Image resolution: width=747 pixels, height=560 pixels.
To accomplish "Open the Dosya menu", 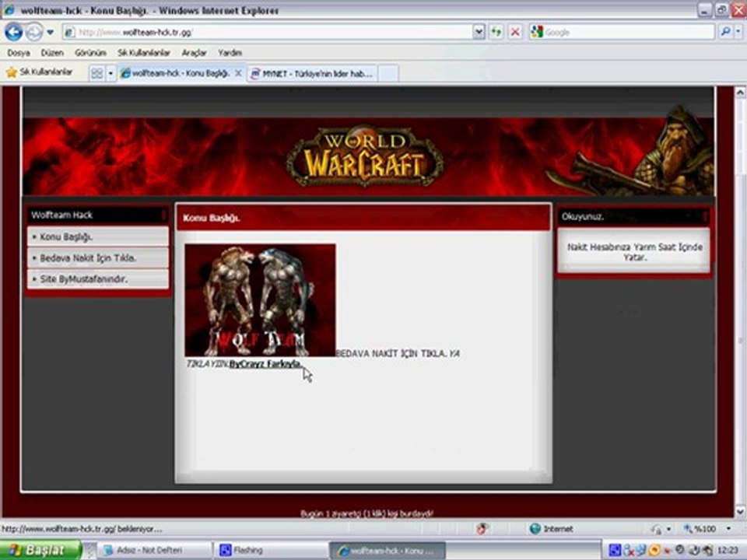I will click(x=19, y=53).
